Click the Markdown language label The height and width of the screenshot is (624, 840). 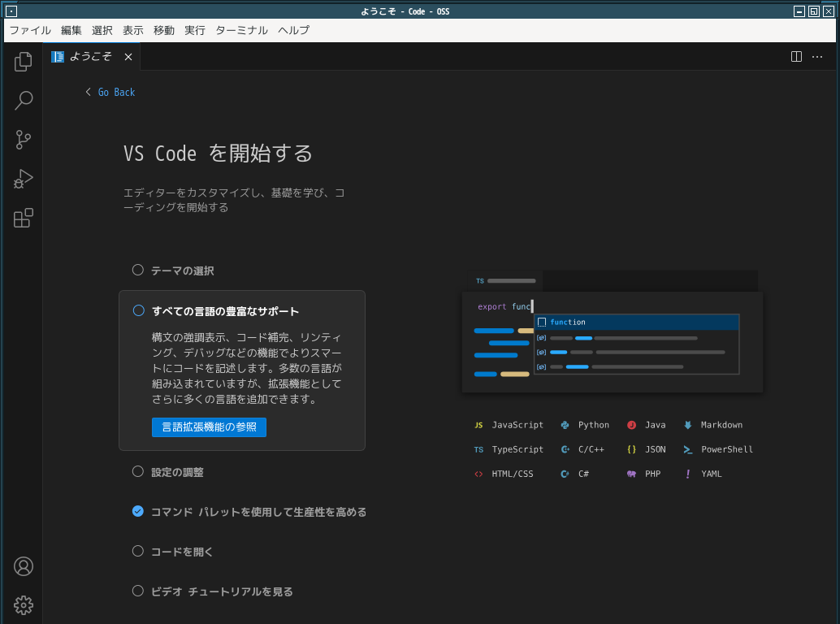[721, 425]
